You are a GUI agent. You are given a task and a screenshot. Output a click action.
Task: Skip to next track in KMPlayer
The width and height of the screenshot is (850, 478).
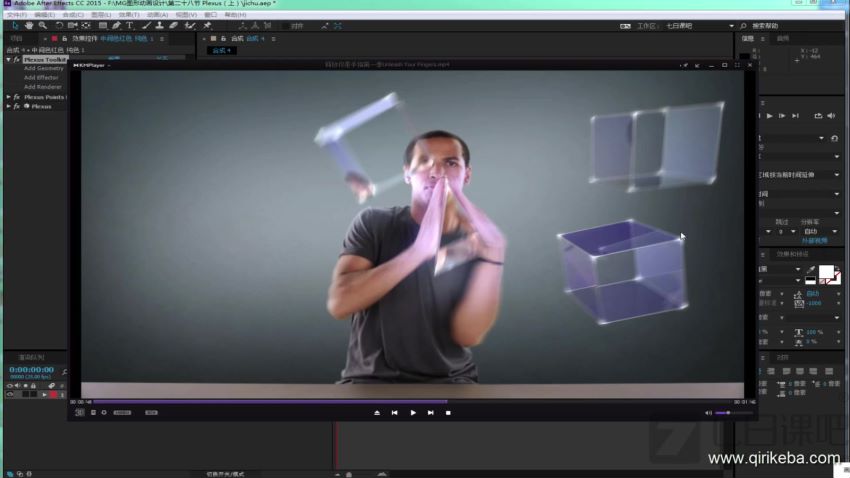[430, 413]
